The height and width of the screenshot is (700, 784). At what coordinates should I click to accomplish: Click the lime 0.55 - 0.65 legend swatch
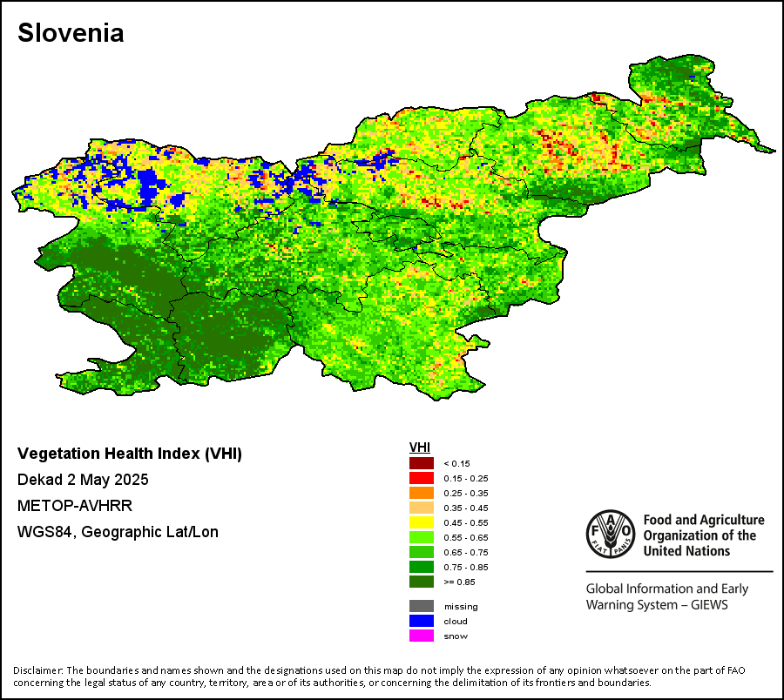pos(422,537)
